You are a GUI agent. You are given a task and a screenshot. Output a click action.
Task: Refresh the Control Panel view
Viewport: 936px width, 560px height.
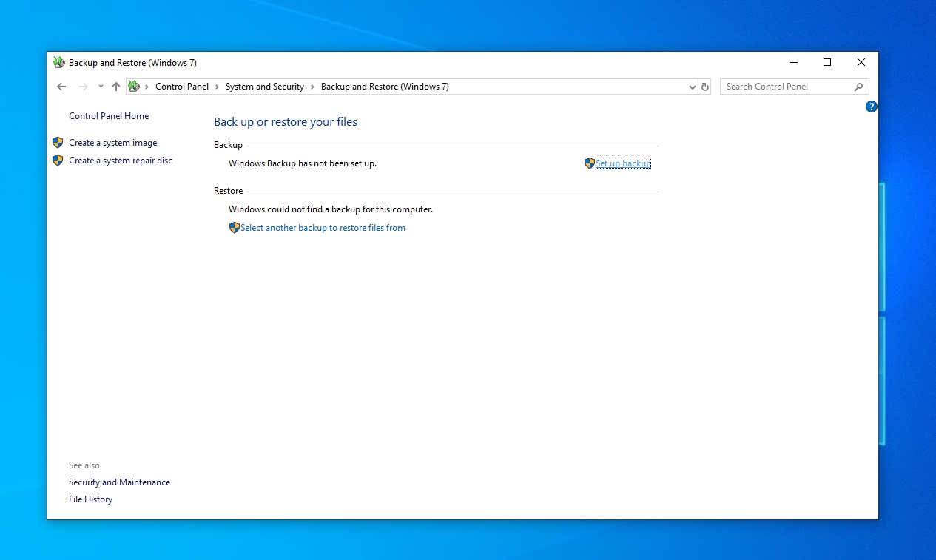pos(705,87)
